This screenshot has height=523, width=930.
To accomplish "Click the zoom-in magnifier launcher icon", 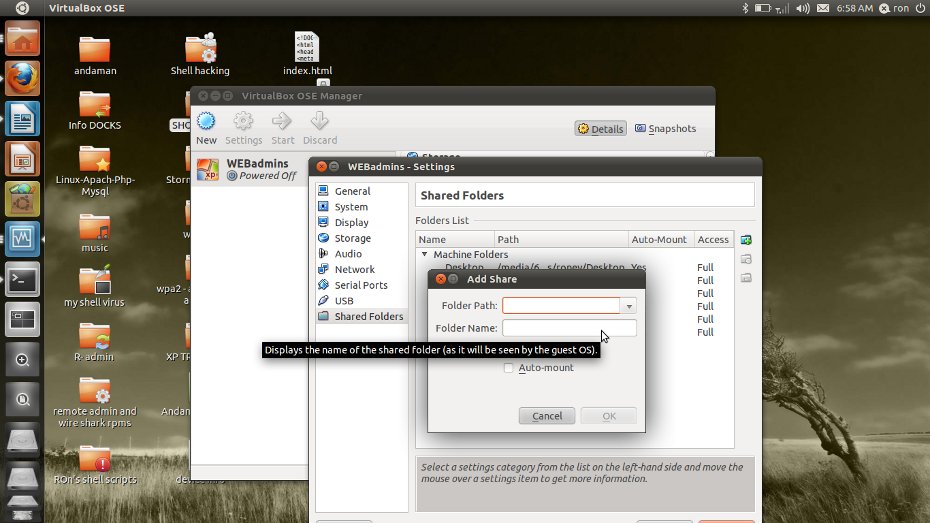I will coord(23,360).
